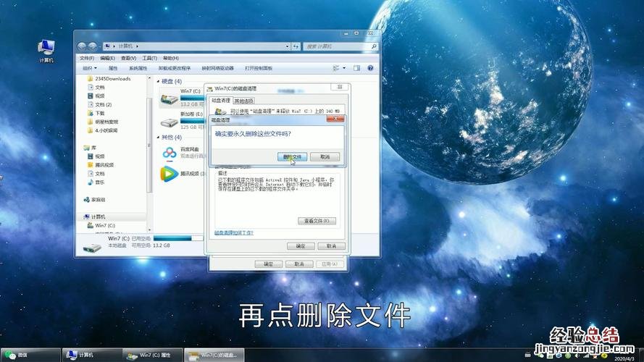Click 确定 in the properties dialog behind
Viewport: 644px width, 362px height.
(x=268, y=264)
